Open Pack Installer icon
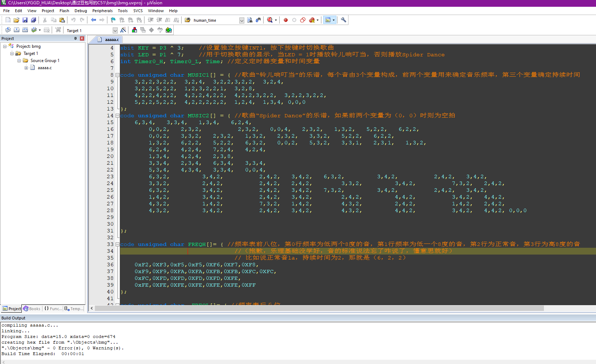This screenshot has height=364, width=596. click(x=169, y=30)
